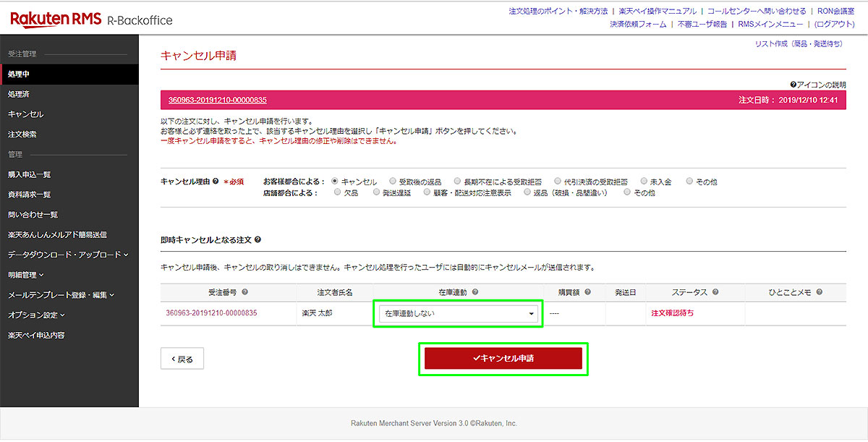Go to 注文検索 in the sidebar
868x442 pixels.
tap(22, 135)
